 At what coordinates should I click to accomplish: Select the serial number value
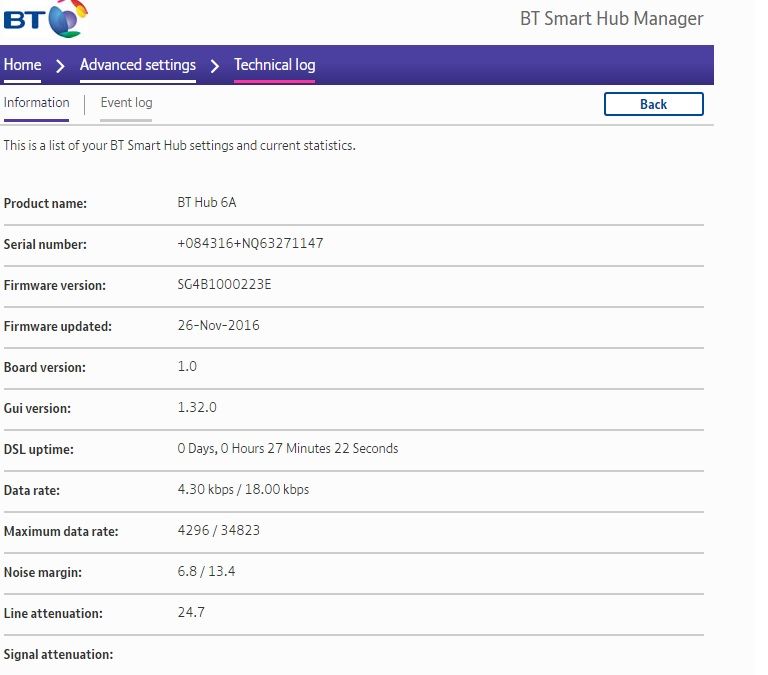(250, 243)
